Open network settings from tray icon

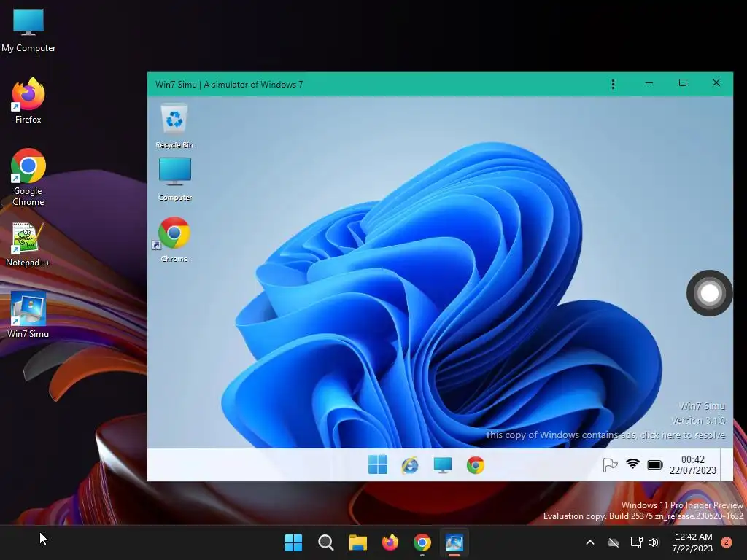pos(636,542)
